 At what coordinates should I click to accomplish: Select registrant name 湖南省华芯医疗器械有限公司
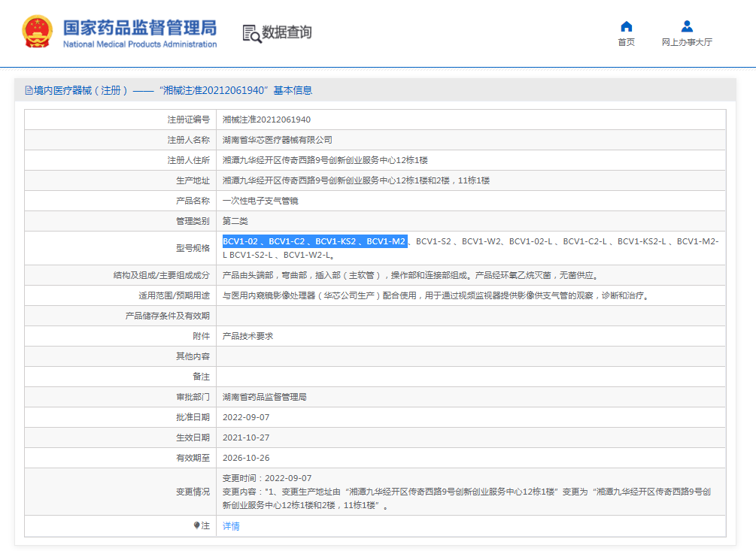[278, 140]
